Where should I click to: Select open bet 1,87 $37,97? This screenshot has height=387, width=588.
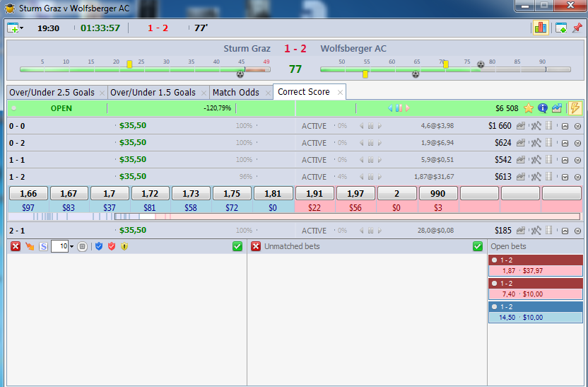536,265
